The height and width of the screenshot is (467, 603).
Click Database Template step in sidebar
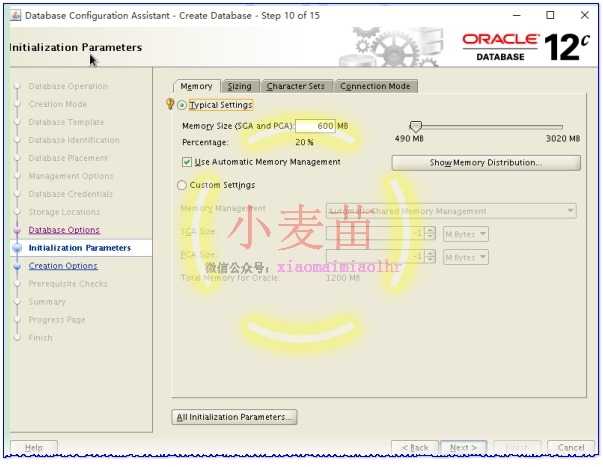[x=66, y=122]
